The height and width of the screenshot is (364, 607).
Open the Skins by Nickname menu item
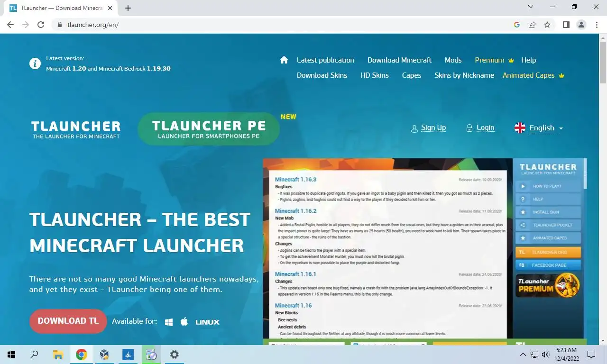point(464,75)
